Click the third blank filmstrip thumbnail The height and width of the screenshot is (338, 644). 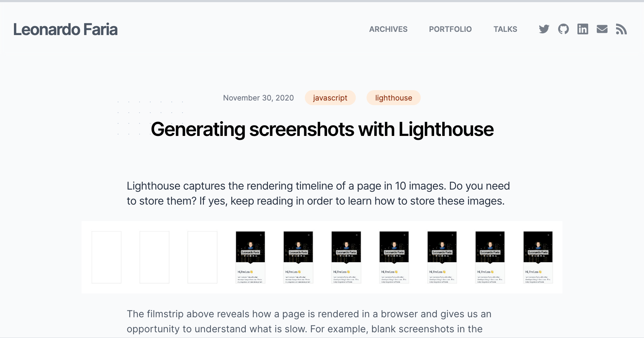(203, 257)
